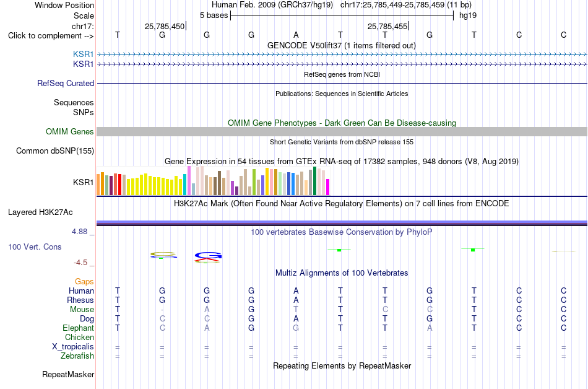Open the H3K27Ac Mark ENCODE track title
The height and width of the screenshot is (389, 588).
pyautogui.click(x=342, y=204)
